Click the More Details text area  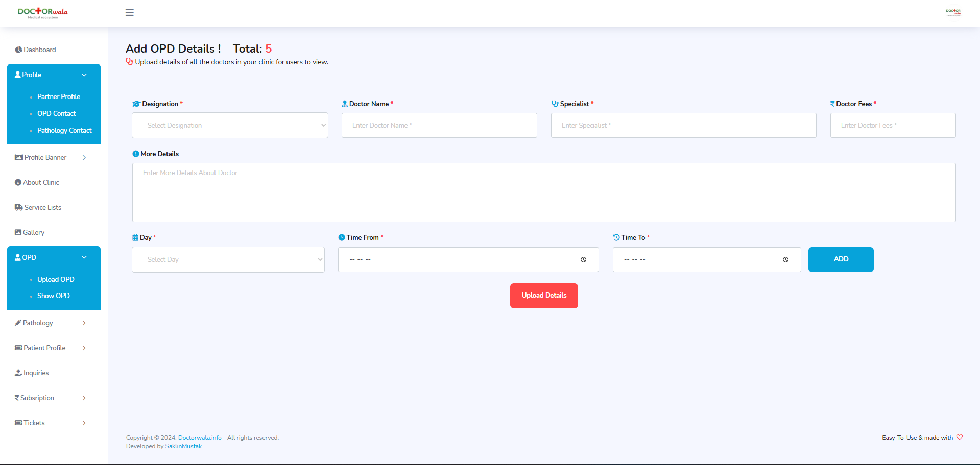[544, 192]
